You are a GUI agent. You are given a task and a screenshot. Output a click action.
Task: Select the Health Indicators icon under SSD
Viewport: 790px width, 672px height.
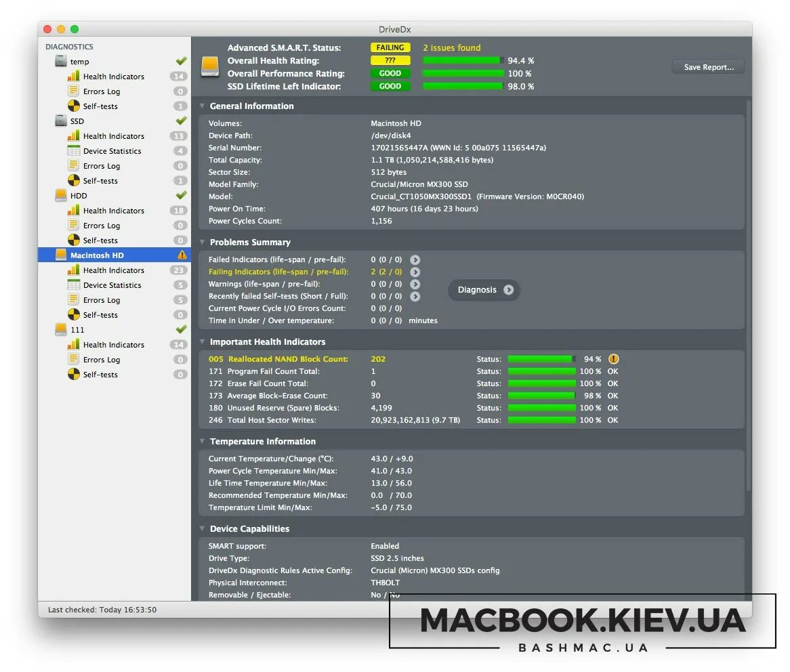[72, 135]
